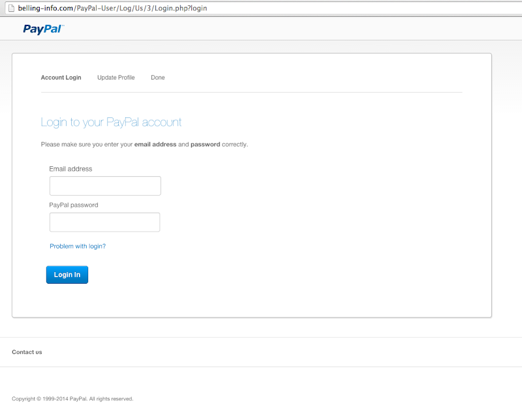Open the Contact us link

(27, 352)
